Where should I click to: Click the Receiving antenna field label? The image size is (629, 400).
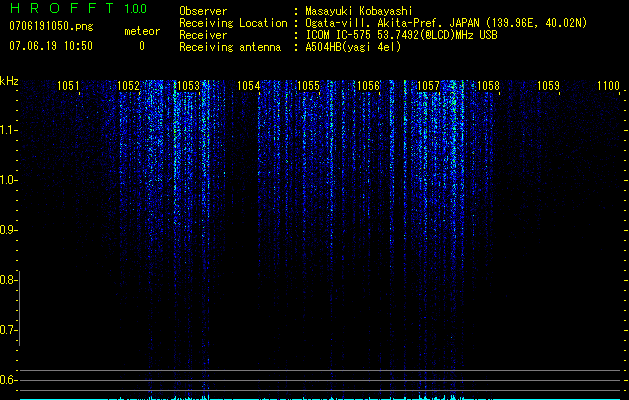pyautogui.click(x=230, y=47)
